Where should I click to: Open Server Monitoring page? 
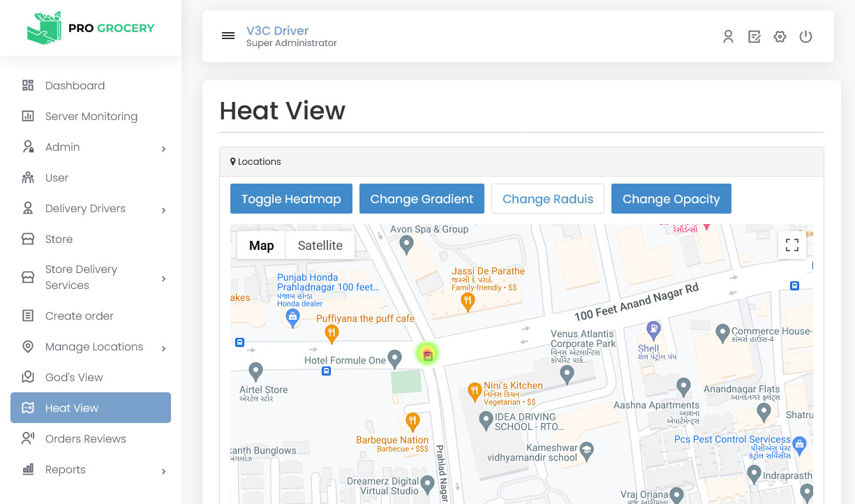click(91, 116)
